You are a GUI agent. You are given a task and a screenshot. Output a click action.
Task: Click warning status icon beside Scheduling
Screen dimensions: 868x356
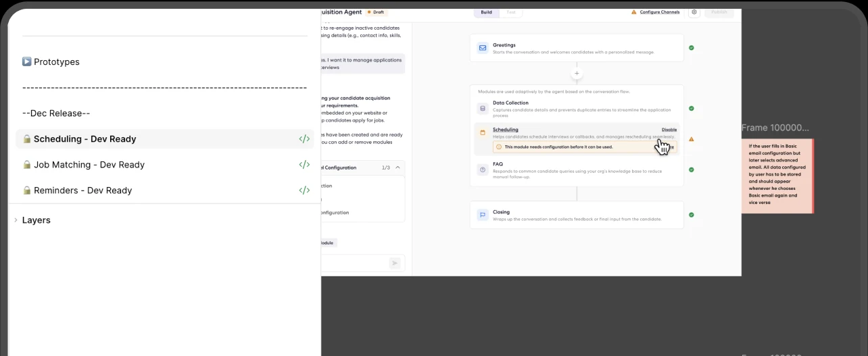(x=691, y=139)
